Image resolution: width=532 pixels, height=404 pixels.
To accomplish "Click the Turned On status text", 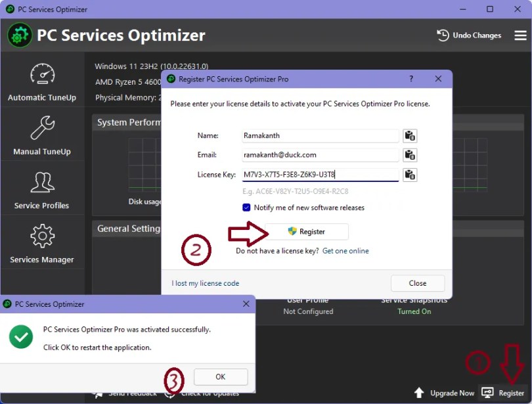I will [x=414, y=311].
